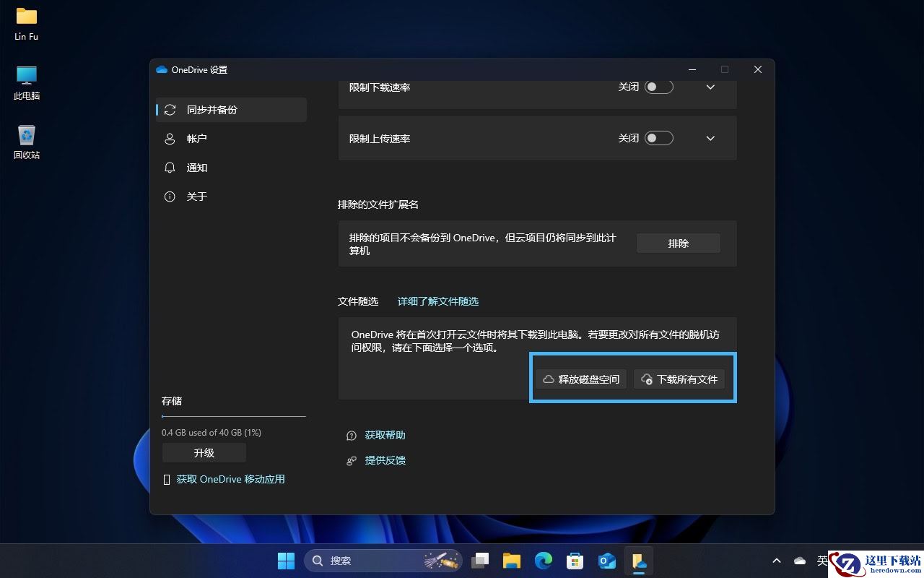The image size is (924, 578).
Task: Click the OneDrive cloud logo in title bar
Action: coord(162,69)
